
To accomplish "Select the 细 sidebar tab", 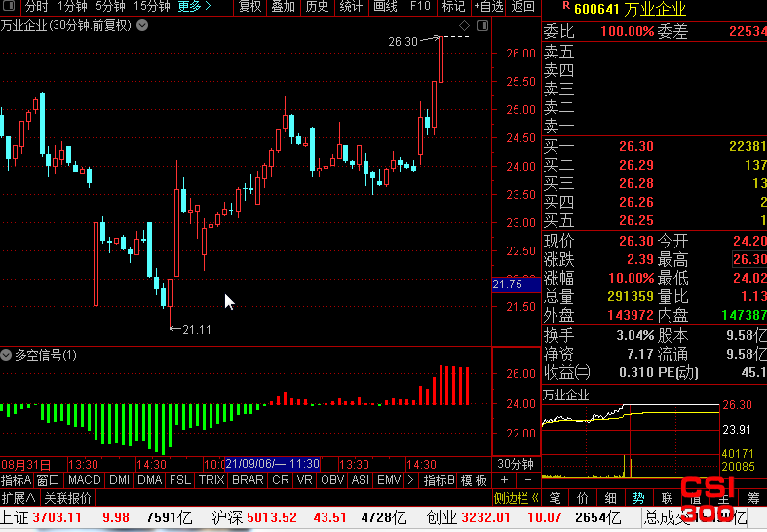I will (x=610, y=498).
